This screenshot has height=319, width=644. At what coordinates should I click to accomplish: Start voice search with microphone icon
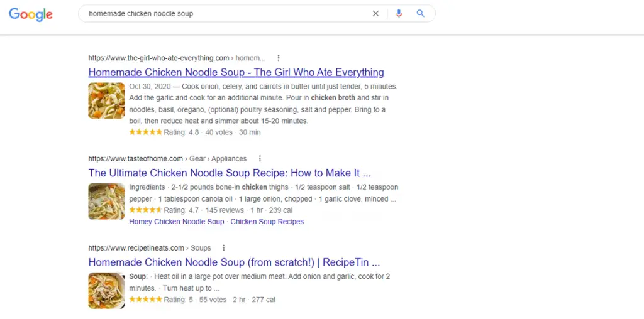click(x=399, y=14)
